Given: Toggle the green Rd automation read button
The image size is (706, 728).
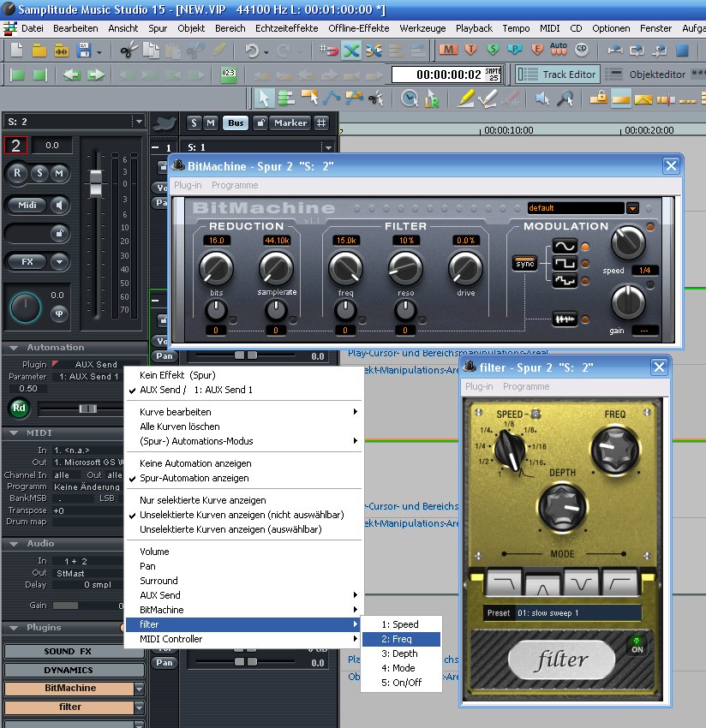Looking at the screenshot, I should coord(19,408).
